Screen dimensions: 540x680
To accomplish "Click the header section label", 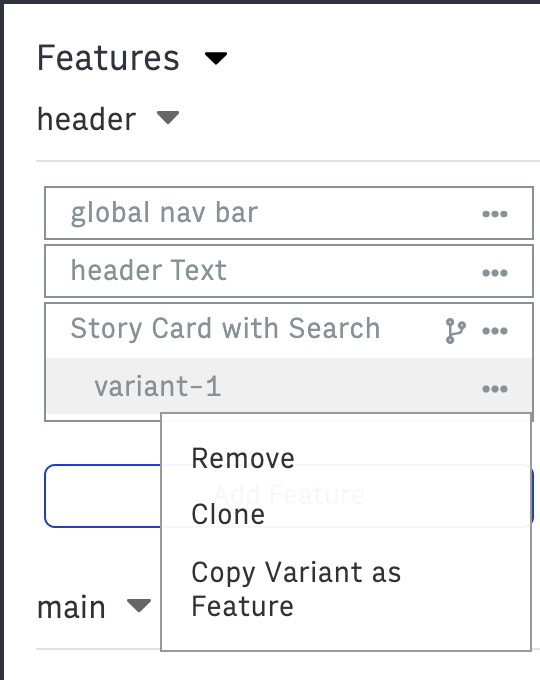I will (87, 119).
